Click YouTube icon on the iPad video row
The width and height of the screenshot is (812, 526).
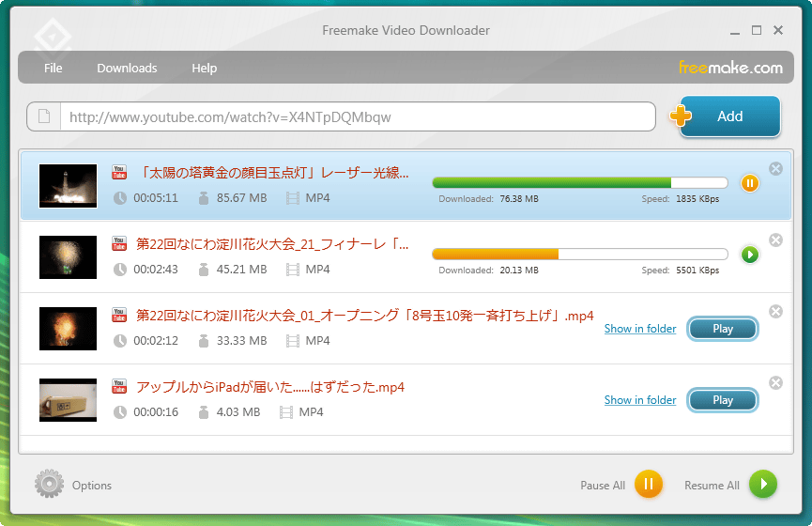click(x=119, y=387)
